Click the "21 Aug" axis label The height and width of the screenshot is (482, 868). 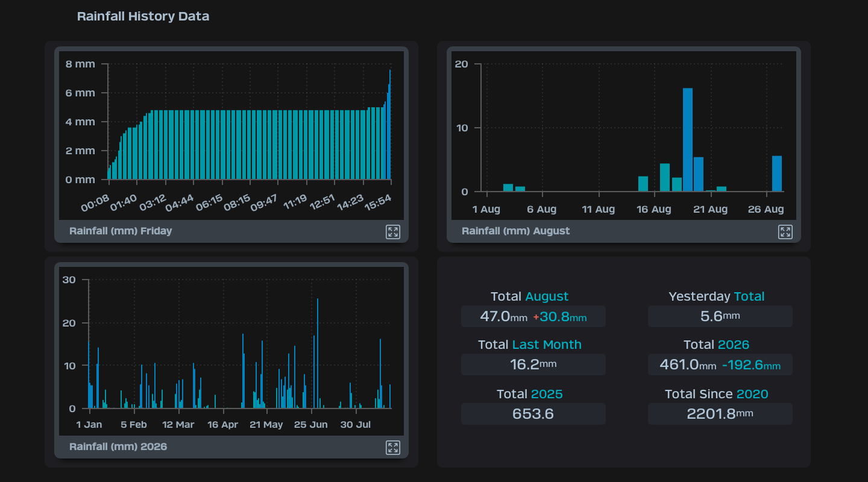[x=710, y=209]
